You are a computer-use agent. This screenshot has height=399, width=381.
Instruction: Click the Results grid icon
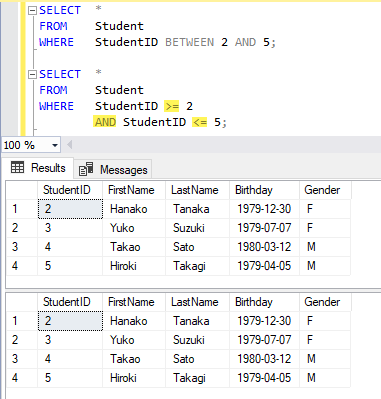pos(17,167)
